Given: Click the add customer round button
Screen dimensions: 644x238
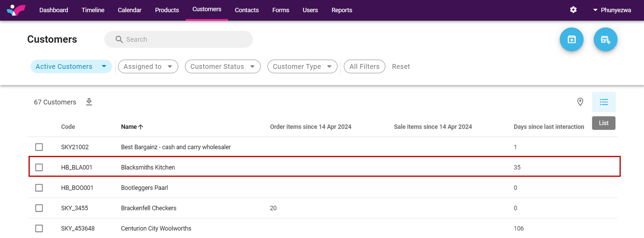Looking at the screenshot, I should click(605, 39).
